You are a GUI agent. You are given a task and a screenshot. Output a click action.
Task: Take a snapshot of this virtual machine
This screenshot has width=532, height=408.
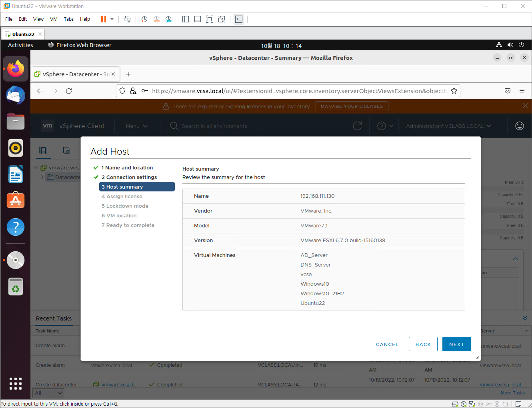tap(144, 19)
